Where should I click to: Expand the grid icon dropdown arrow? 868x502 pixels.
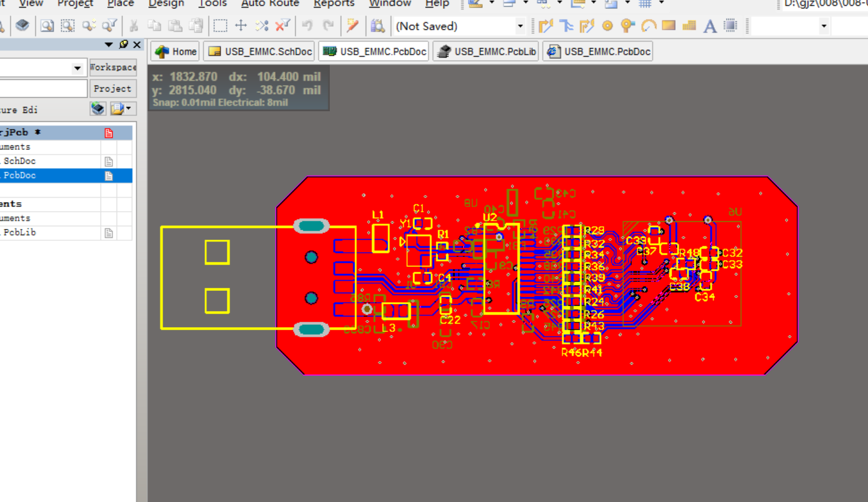click(661, 3)
